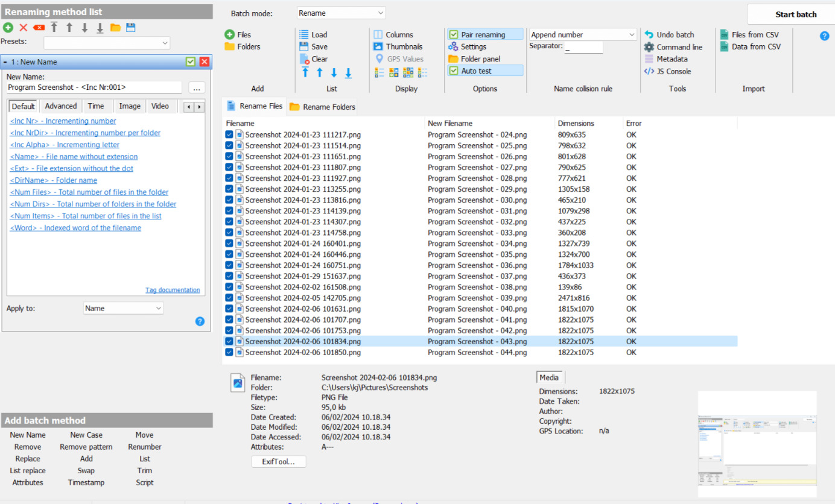
Task: Open the Time tags tab
Action: 96,106
